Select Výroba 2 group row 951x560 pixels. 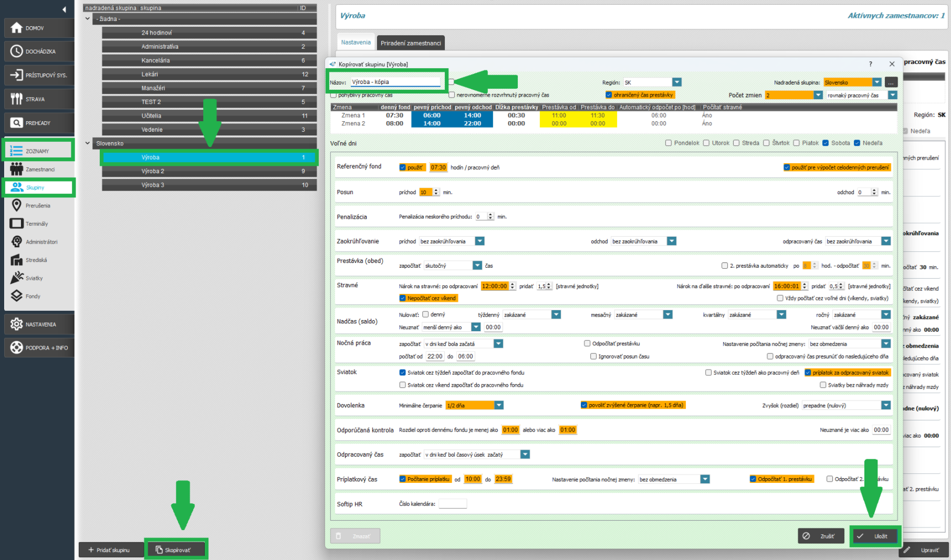click(x=209, y=171)
